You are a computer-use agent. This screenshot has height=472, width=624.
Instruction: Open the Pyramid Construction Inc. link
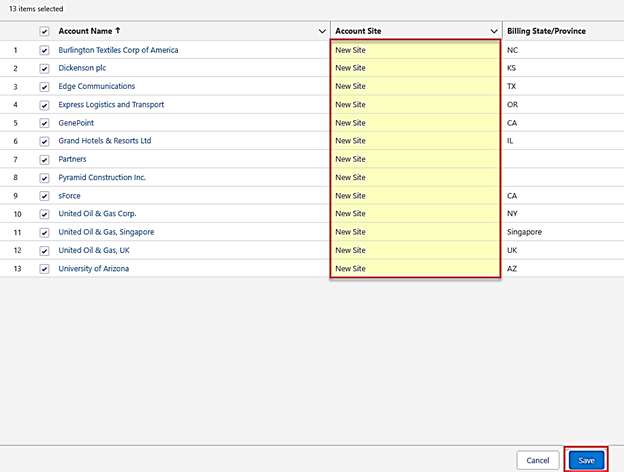point(102,177)
